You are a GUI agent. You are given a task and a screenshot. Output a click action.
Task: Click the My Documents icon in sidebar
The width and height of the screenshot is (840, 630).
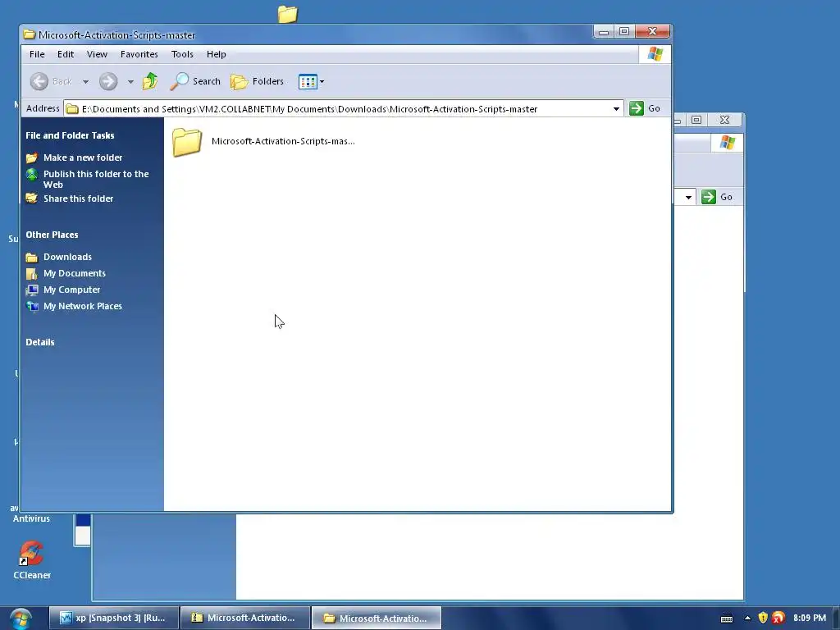[32, 274]
